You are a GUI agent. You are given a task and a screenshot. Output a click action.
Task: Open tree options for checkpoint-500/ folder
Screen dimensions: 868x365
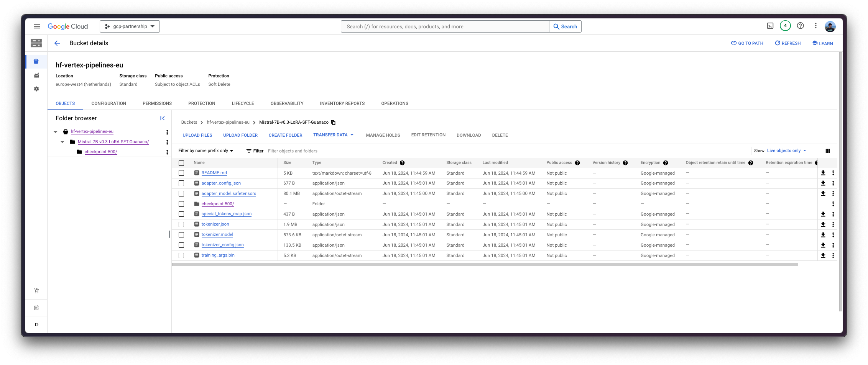pos(167,152)
